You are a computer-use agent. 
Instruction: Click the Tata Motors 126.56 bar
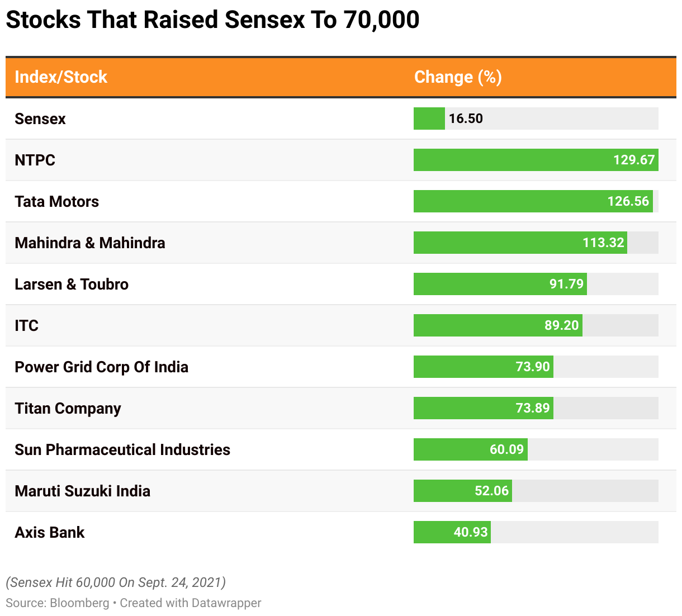click(533, 201)
